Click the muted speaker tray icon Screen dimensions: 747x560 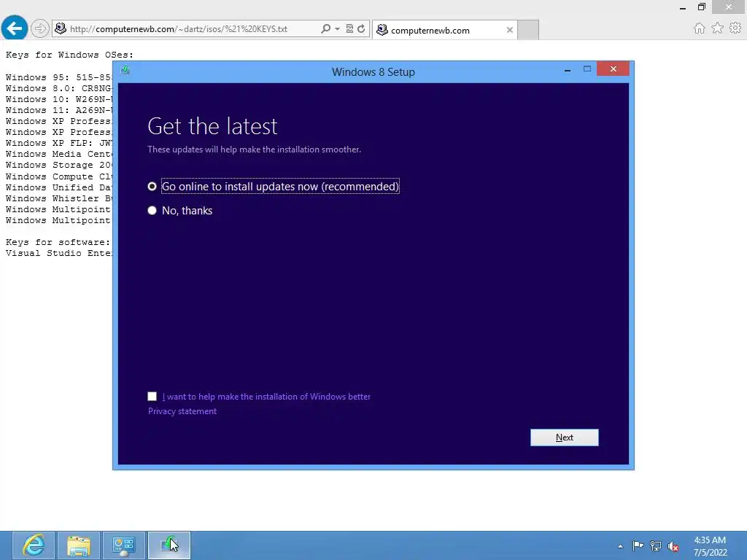(x=673, y=545)
